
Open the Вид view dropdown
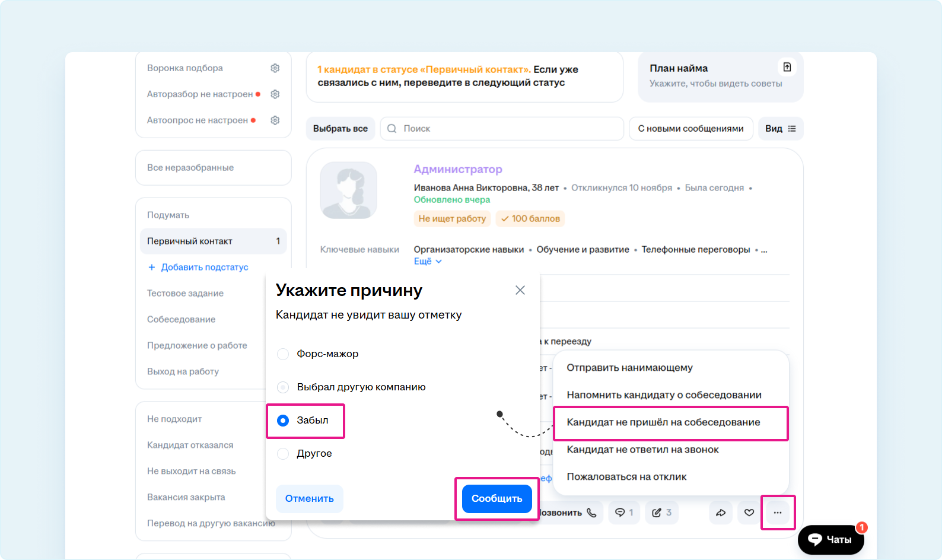[780, 129]
